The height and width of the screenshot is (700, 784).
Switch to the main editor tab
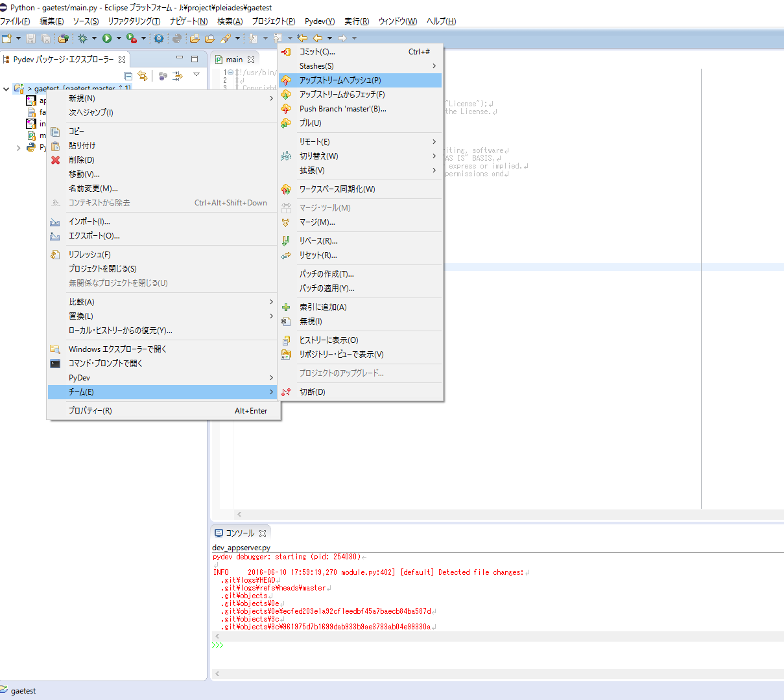(235, 58)
